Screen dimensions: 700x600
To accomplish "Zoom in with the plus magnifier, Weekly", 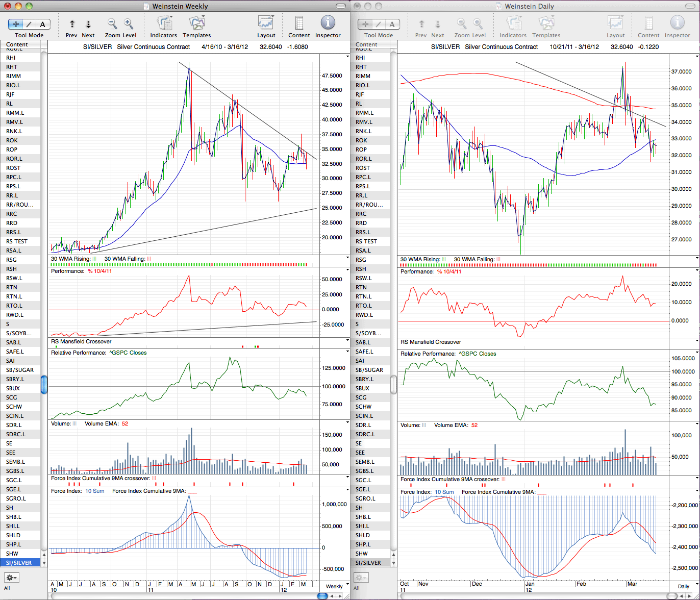I will tap(129, 23).
